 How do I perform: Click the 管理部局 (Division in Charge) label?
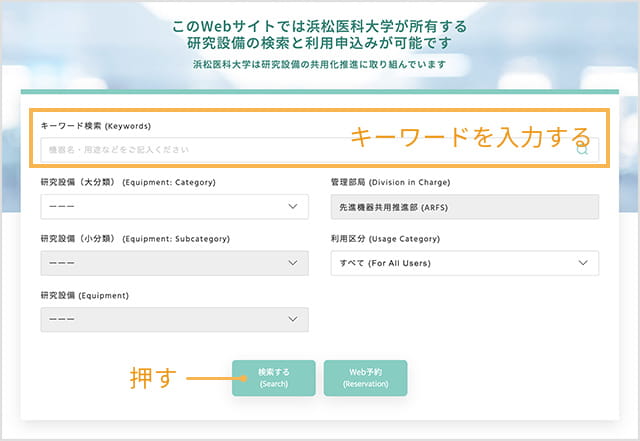point(390,183)
